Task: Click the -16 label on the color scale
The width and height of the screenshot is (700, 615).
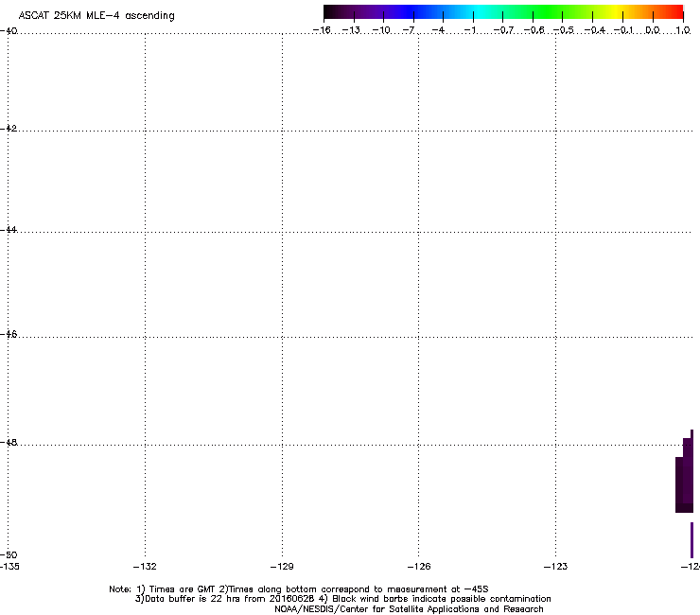Action: (x=322, y=30)
